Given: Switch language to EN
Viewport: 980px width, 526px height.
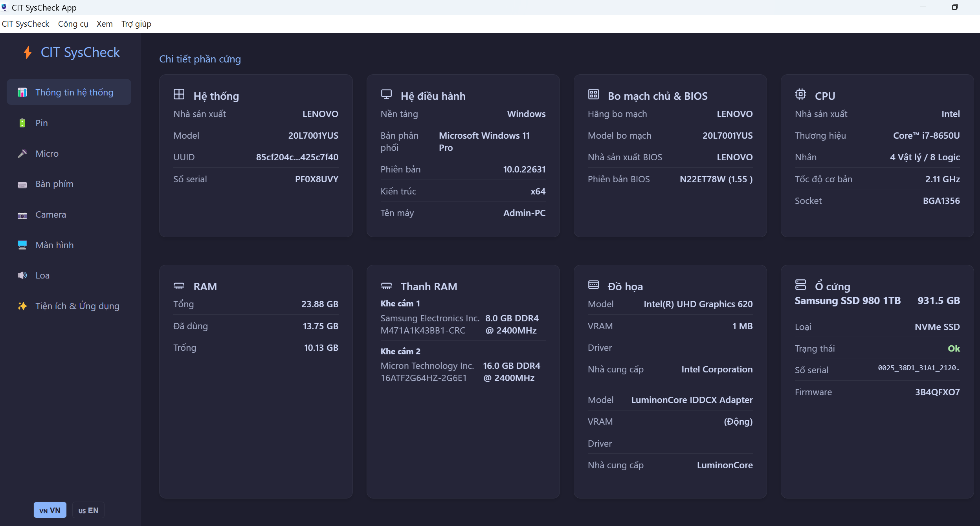Looking at the screenshot, I should (88, 510).
